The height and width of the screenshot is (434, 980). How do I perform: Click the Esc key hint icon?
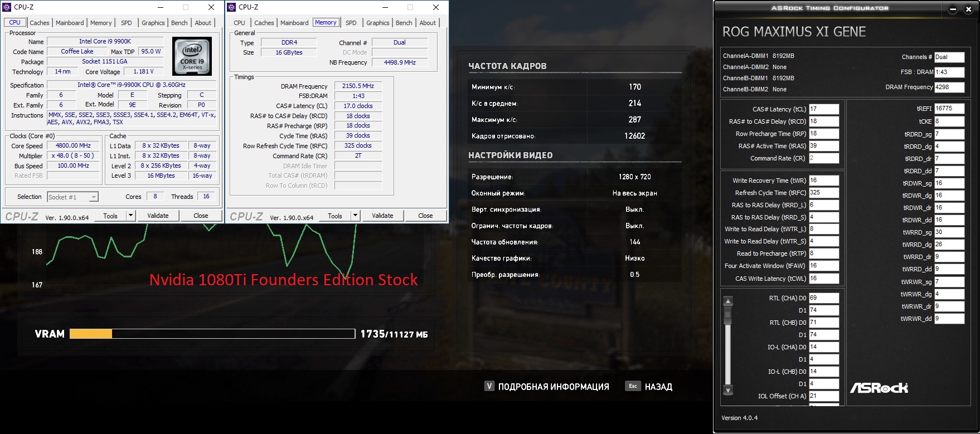(x=633, y=386)
